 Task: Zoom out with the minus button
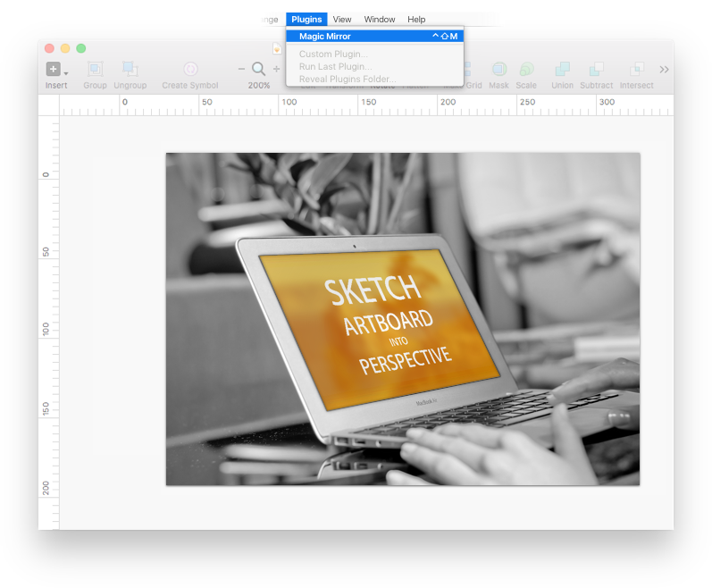click(x=241, y=69)
